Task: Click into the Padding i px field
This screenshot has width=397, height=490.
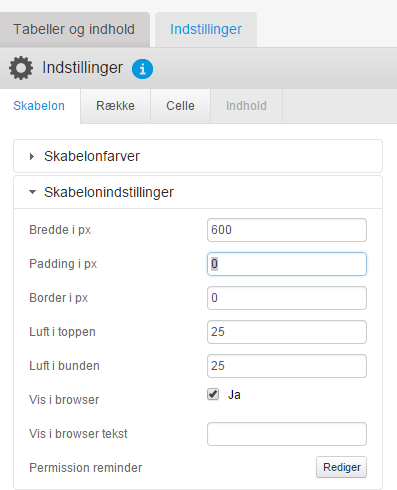Action: tap(287, 264)
